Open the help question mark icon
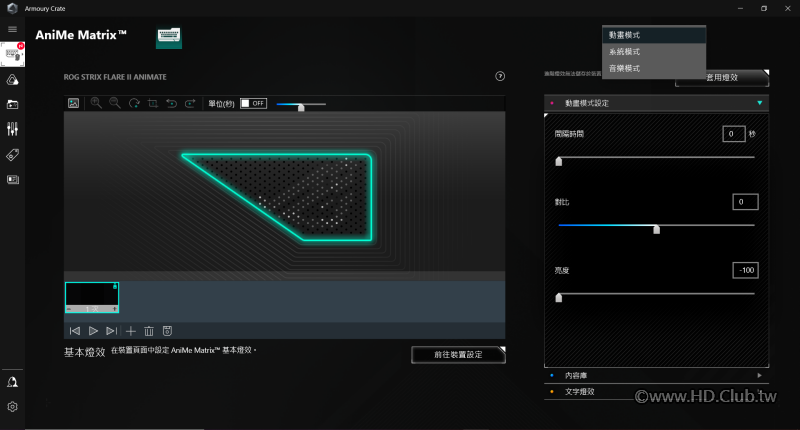The width and height of the screenshot is (800, 430). 500,76
